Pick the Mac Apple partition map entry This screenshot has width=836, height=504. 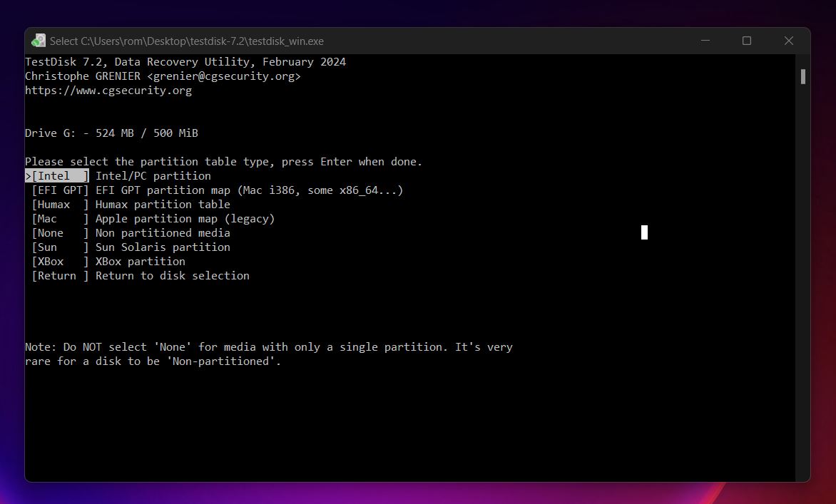[153, 219]
